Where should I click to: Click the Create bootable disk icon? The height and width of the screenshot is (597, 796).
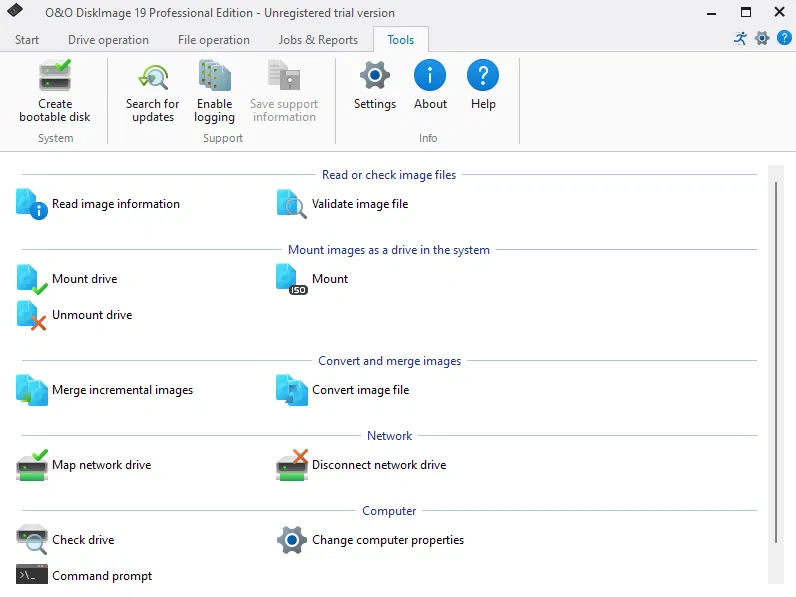(55, 77)
